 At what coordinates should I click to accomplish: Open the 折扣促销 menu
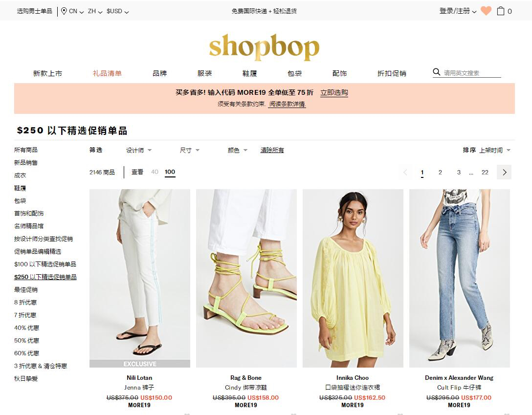[392, 73]
